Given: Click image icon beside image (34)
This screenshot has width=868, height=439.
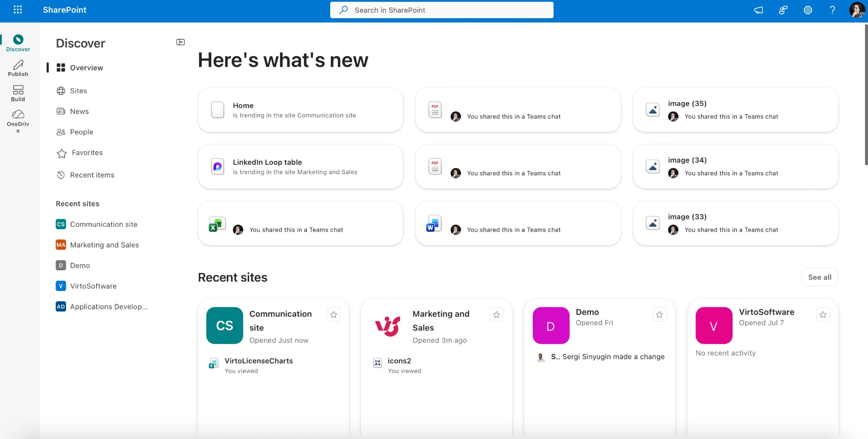Looking at the screenshot, I should coord(653,167).
